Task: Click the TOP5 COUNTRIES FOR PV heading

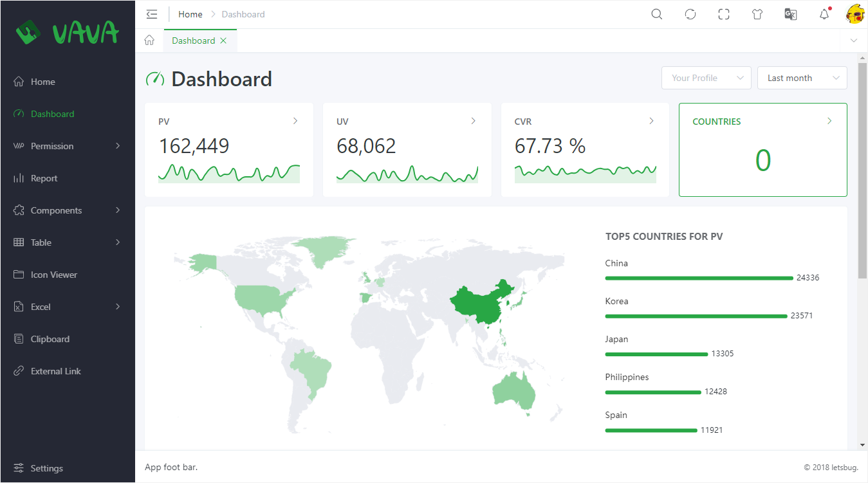Action: coord(664,236)
